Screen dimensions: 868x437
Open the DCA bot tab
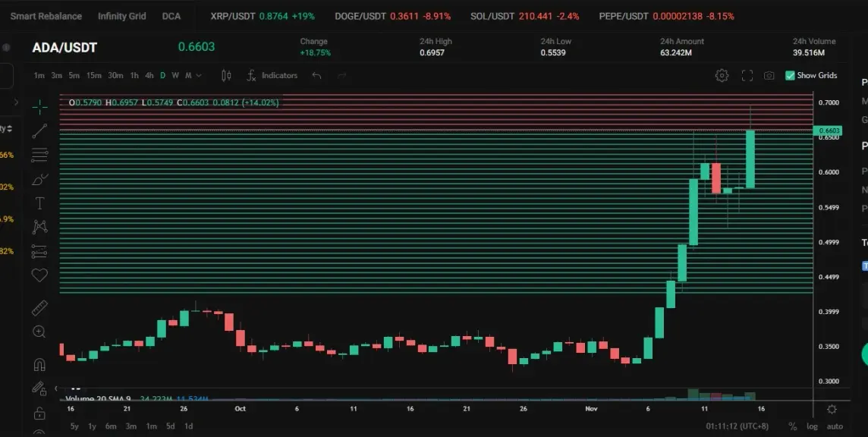tap(171, 16)
